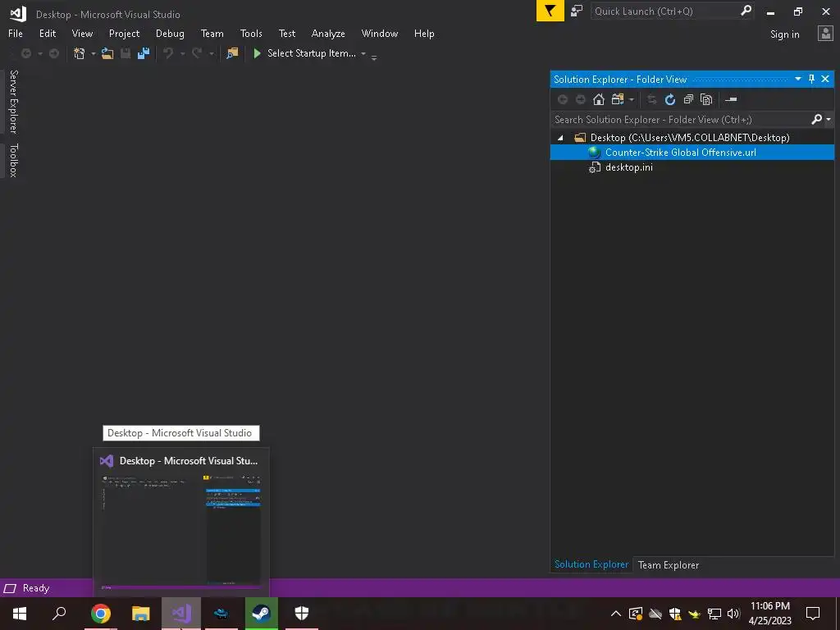This screenshot has width=840, height=630.
Task: Click the Solution Explorer Refresh icon
Action: click(x=670, y=99)
